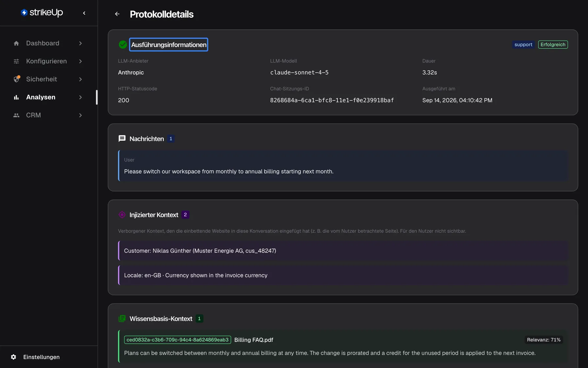Expand the Konfigurieren menu chevron
This screenshot has width=588, height=368.
point(80,61)
